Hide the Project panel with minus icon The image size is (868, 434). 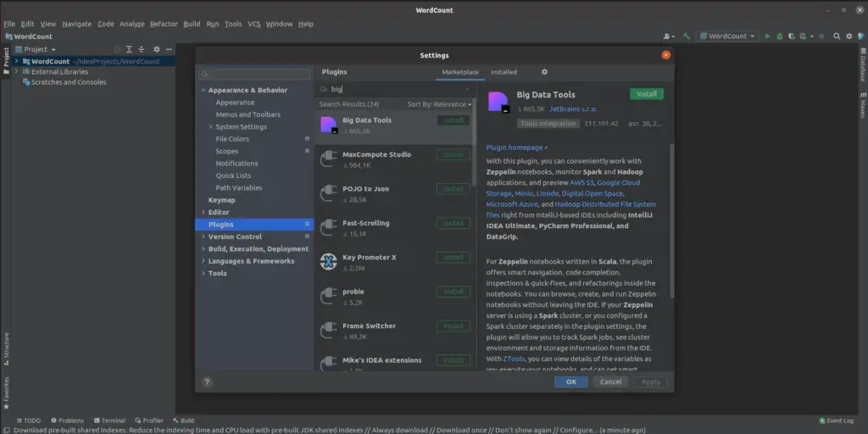click(169, 49)
